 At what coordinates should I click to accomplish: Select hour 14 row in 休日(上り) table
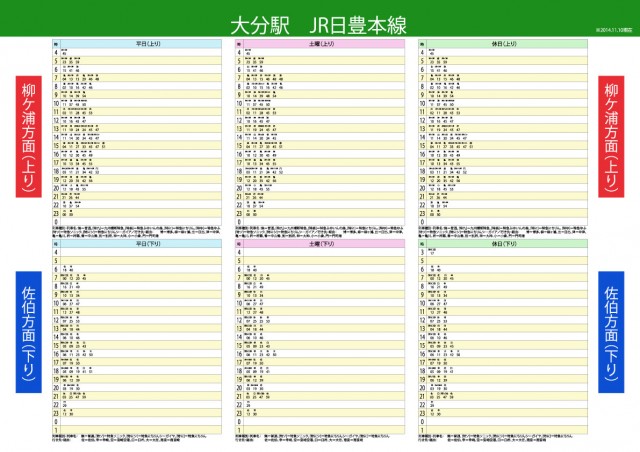click(503, 137)
